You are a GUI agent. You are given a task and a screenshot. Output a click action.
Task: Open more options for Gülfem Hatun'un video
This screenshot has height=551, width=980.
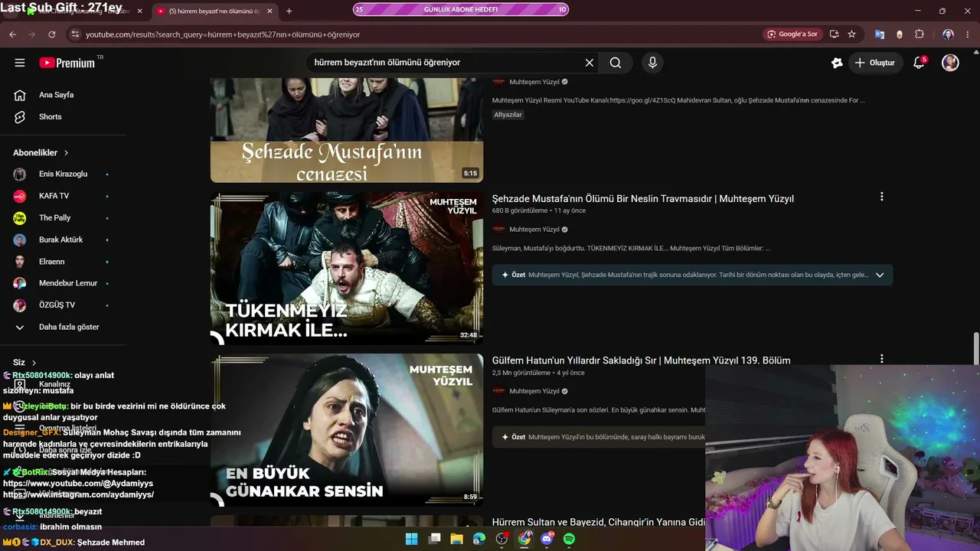tap(881, 359)
